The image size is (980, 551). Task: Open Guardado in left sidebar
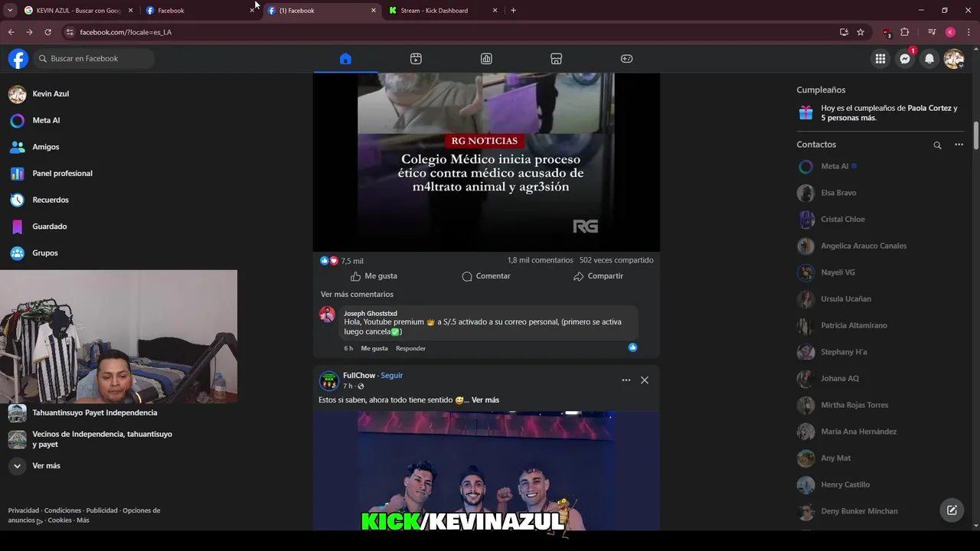point(49,227)
